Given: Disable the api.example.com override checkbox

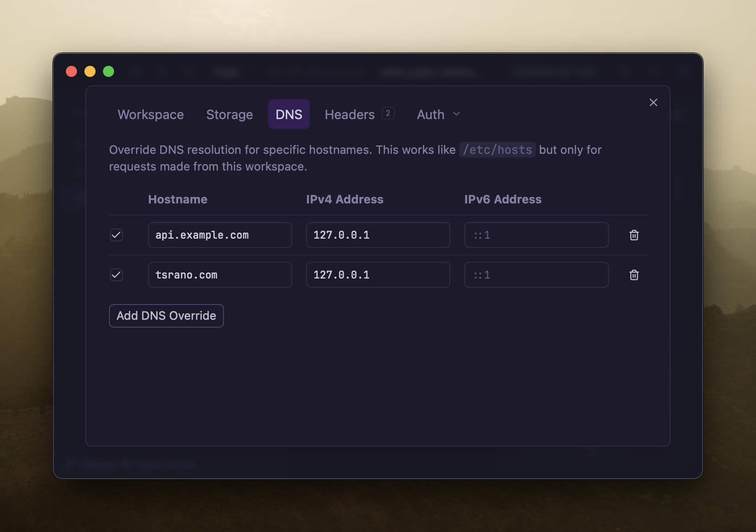Looking at the screenshot, I should (x=116, y=235).
